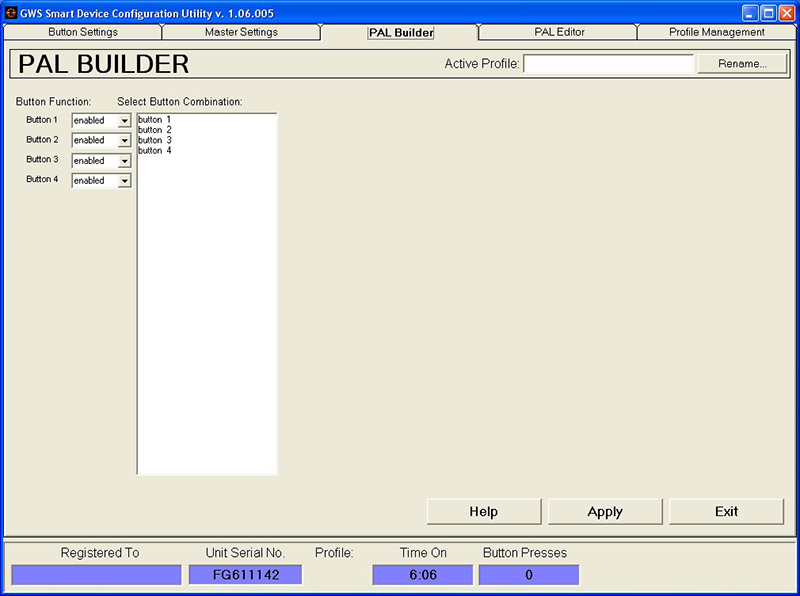
Task: Select "button 2" in the combination list
Action: [x=155, y=130]
